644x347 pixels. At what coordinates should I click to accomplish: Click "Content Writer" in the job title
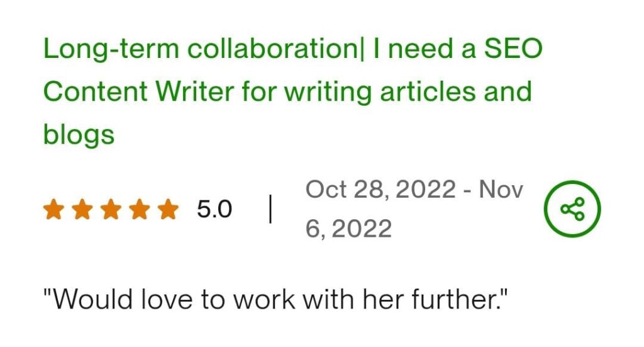(138, 92)
